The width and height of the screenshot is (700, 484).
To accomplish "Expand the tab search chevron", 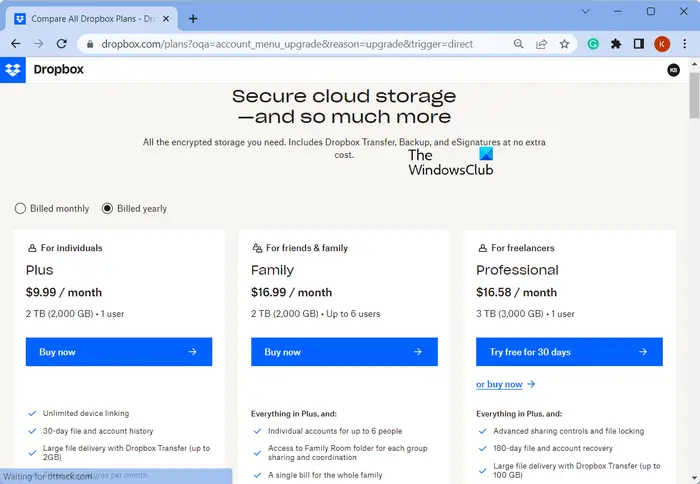I will point(586,12).
